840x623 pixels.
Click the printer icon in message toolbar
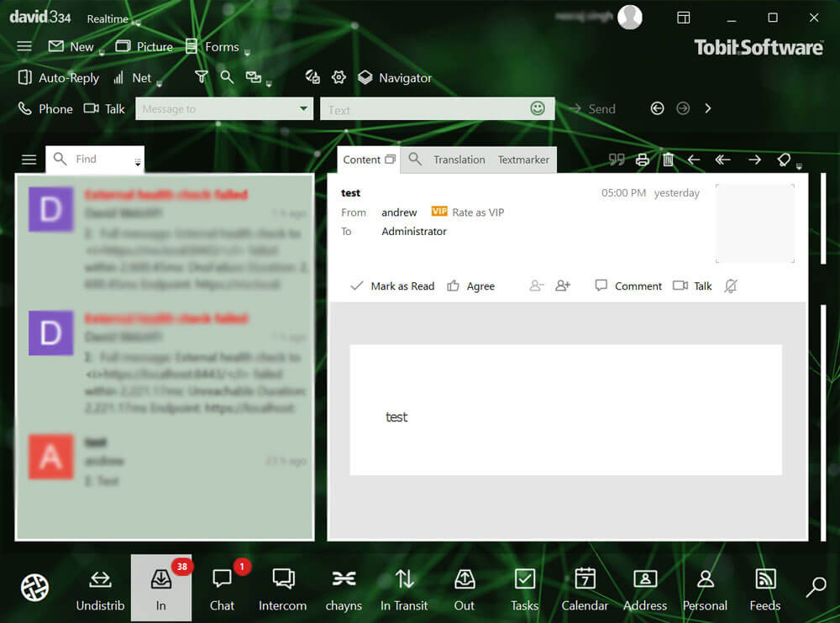pos(643,160)
